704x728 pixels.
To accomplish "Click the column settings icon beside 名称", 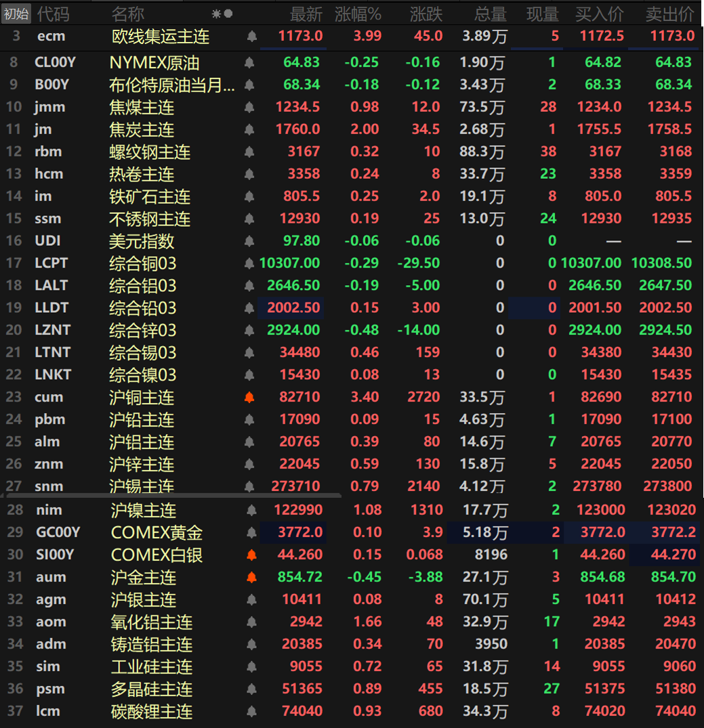I will [x=222, y=14].
